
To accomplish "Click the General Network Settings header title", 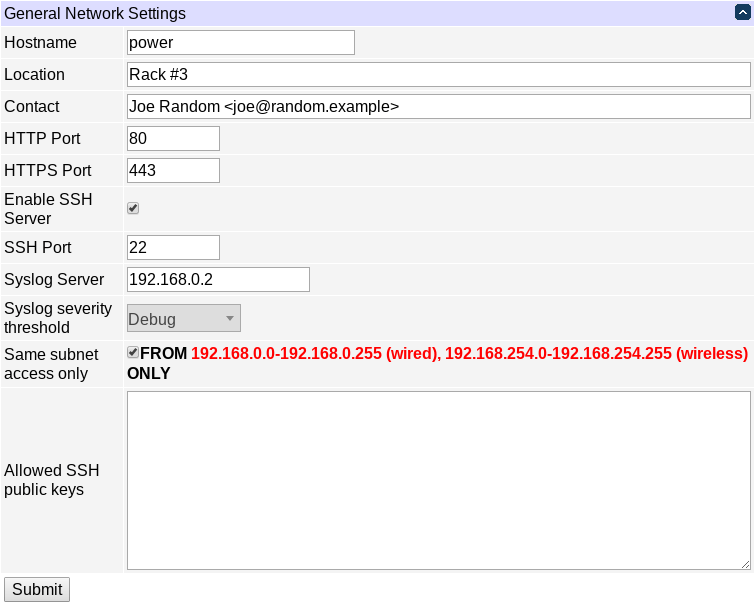I will coord(95,13).
